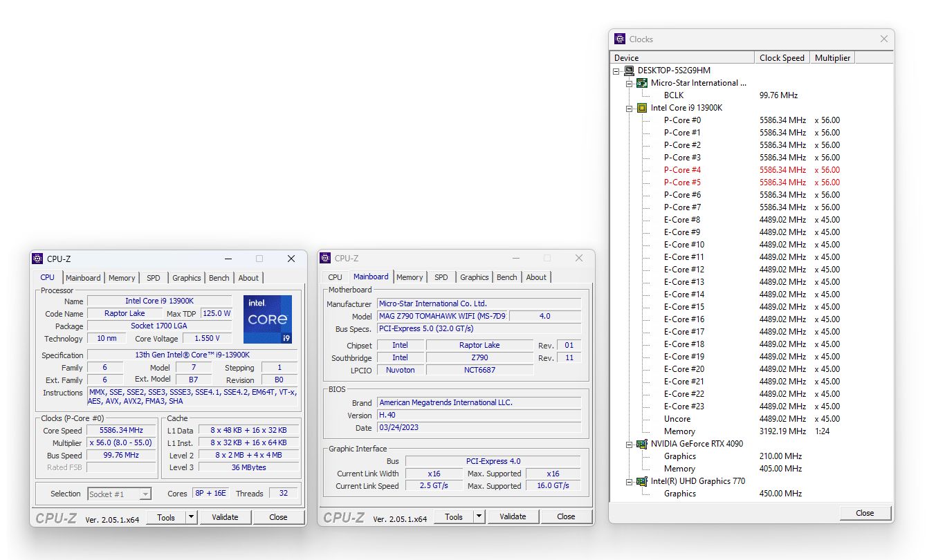Select the E-Core #16 row
927x560 pixels.
coord(752,319)
